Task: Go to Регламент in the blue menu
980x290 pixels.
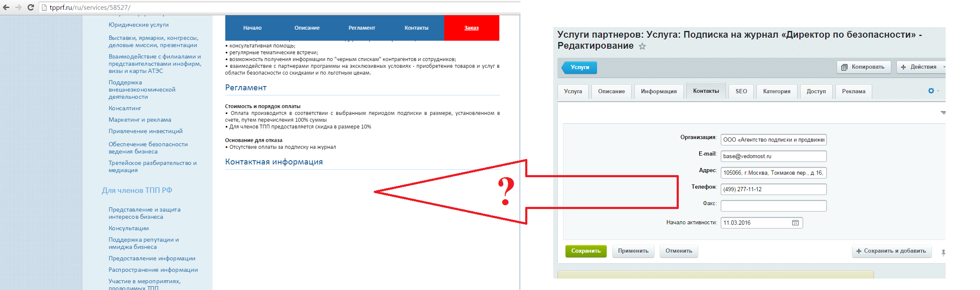Action: pyautogui.click(x=362, y=28)
